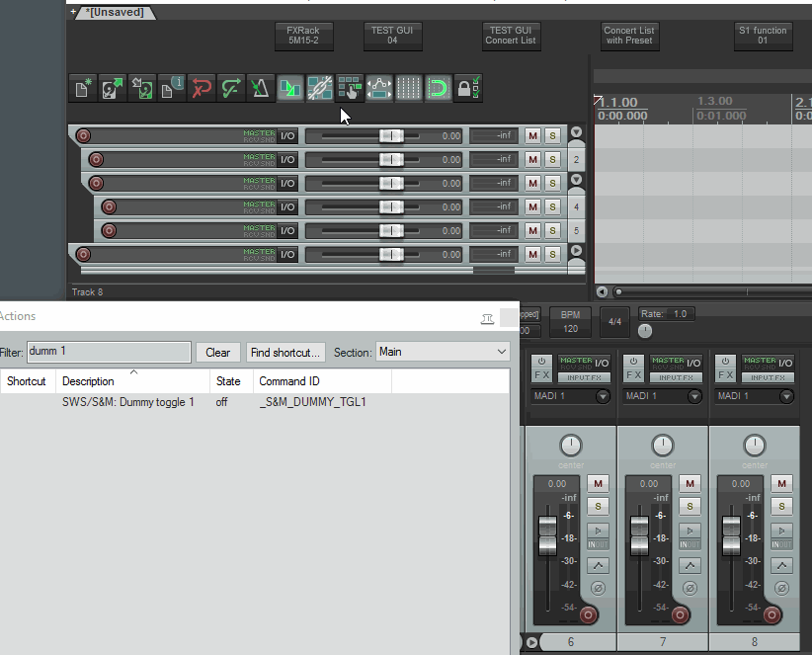
Task: Toggle the item grouping chain icon
Action: point(319,88)
